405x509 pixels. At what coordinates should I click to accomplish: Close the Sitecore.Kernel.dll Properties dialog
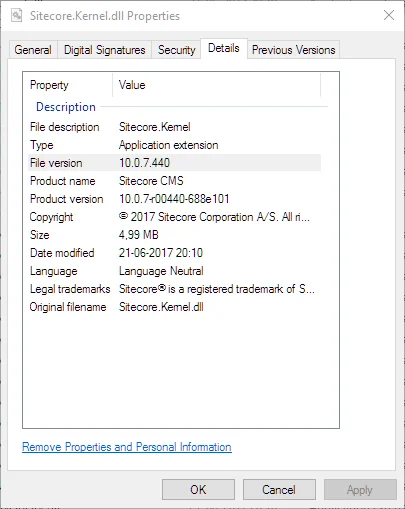(x=389, y=15)
